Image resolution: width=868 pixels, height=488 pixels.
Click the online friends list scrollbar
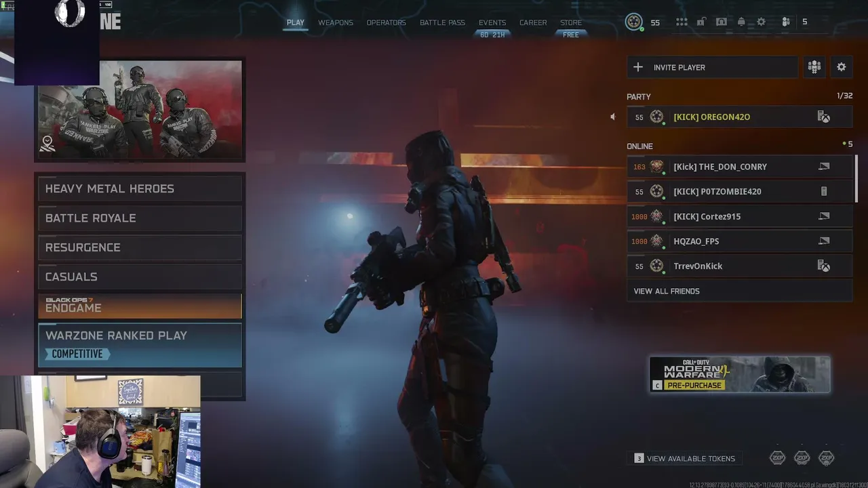pyautogui.click(x=856, y=180)
